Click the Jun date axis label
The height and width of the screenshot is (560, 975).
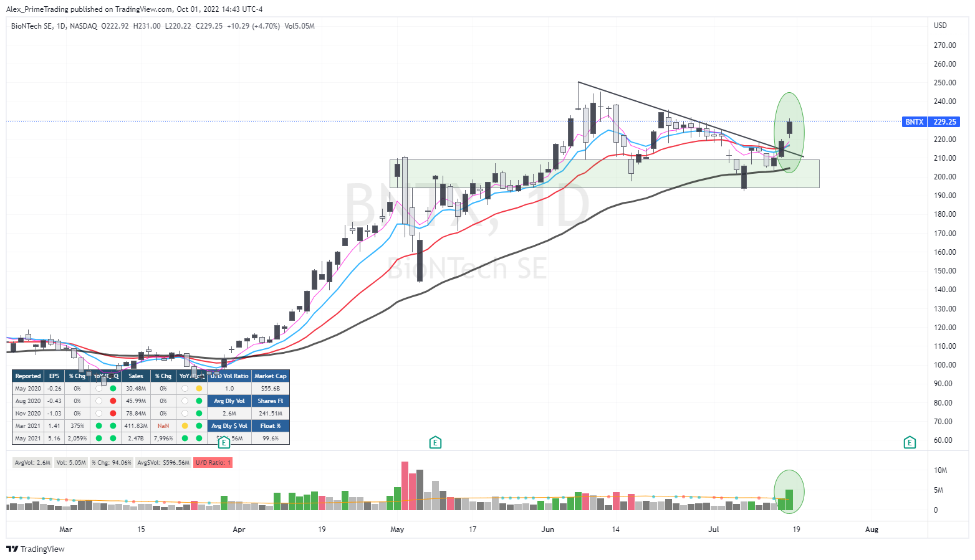click(x=547, y=529)
